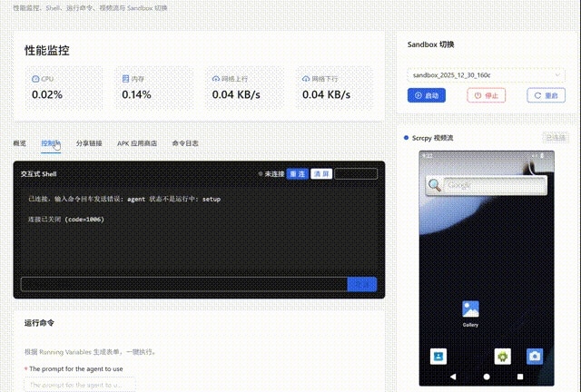
Task: Tap the Android recents square button
Action: 520,377
